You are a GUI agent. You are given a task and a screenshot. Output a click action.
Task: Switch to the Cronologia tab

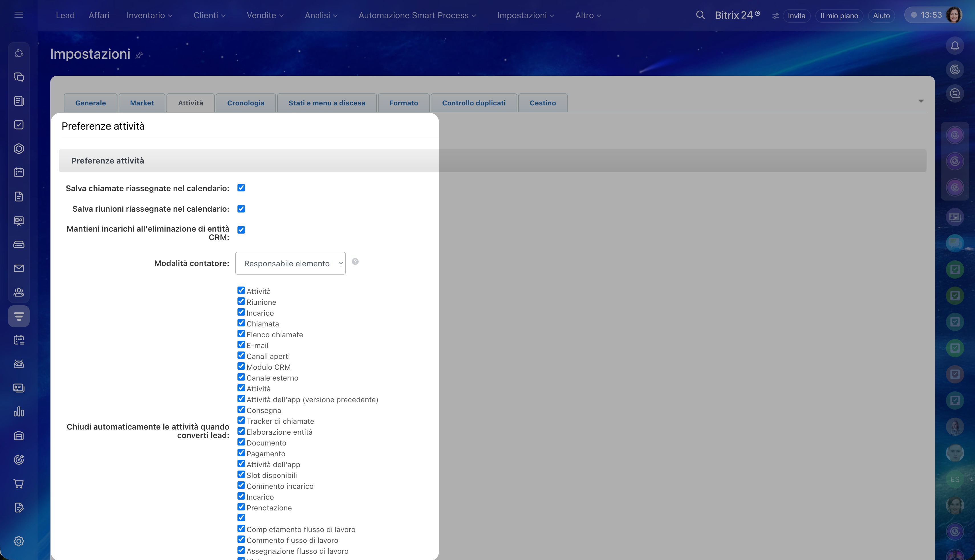point(245,103)
